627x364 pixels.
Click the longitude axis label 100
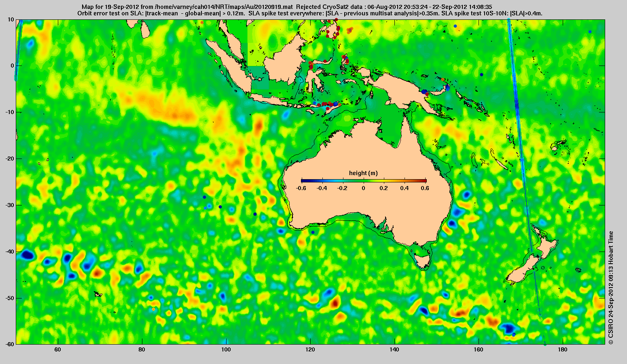226,349
